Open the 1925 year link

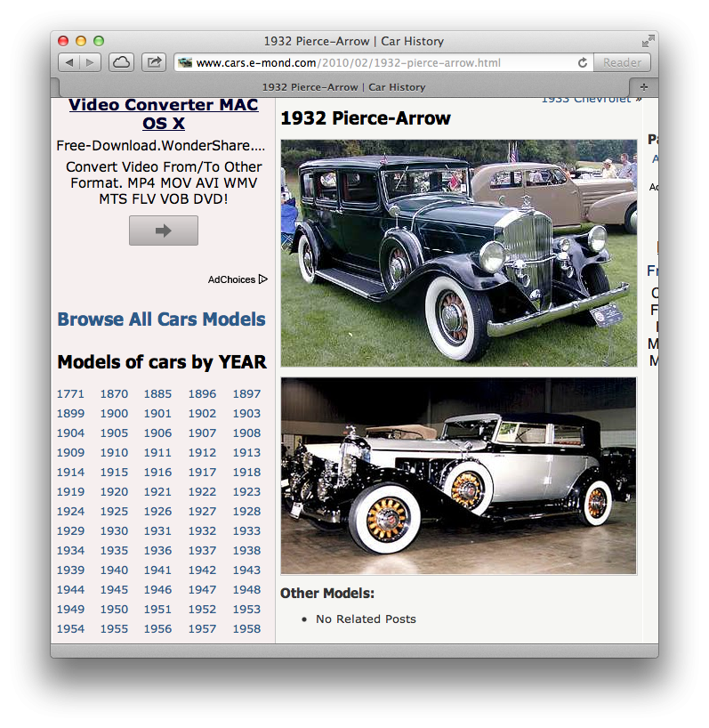114,511
